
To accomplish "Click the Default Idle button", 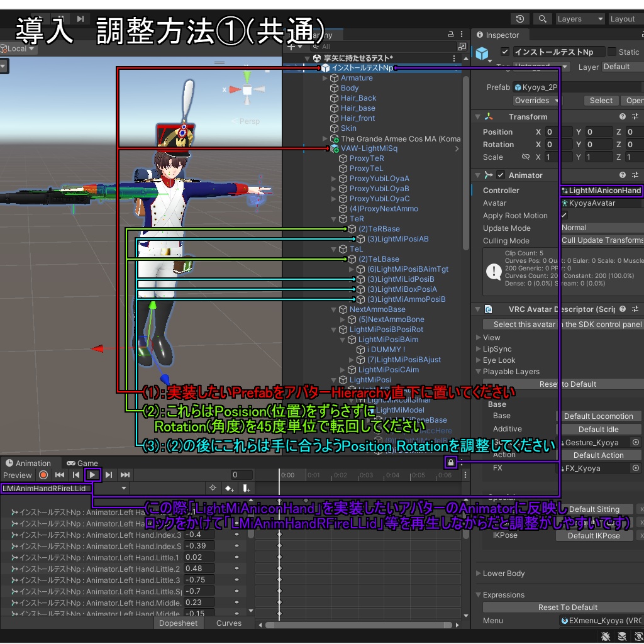I will coord(599,429).
